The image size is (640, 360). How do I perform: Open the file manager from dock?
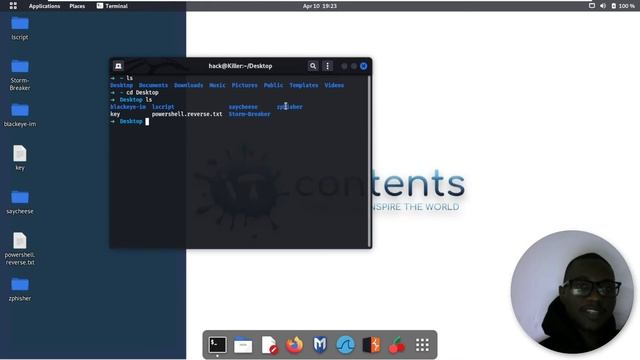(243, 345)
